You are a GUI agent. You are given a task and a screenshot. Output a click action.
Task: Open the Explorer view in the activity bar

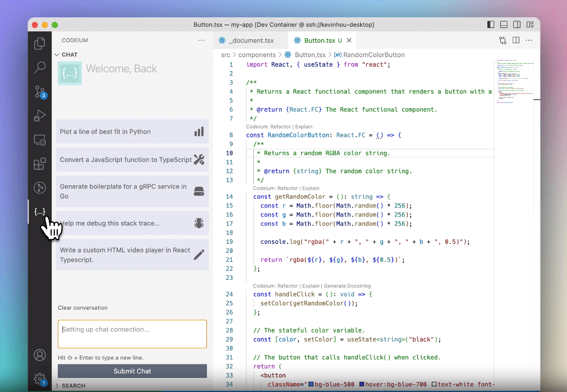point(40,43)
